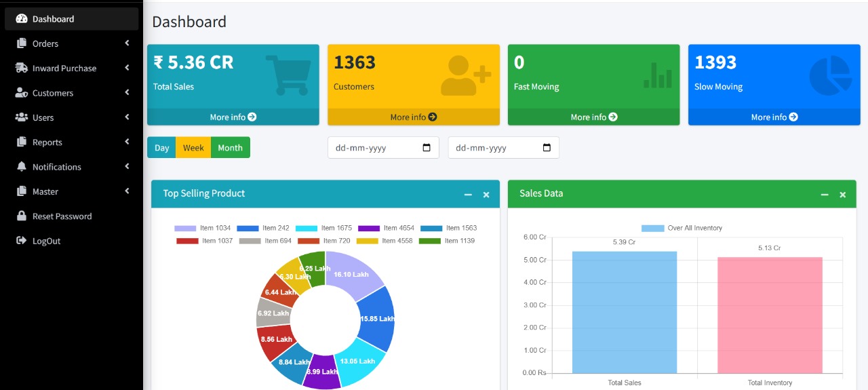Click the Orders copy icon in sidebar
Screen dimensions: 868x390
point(22,43)
